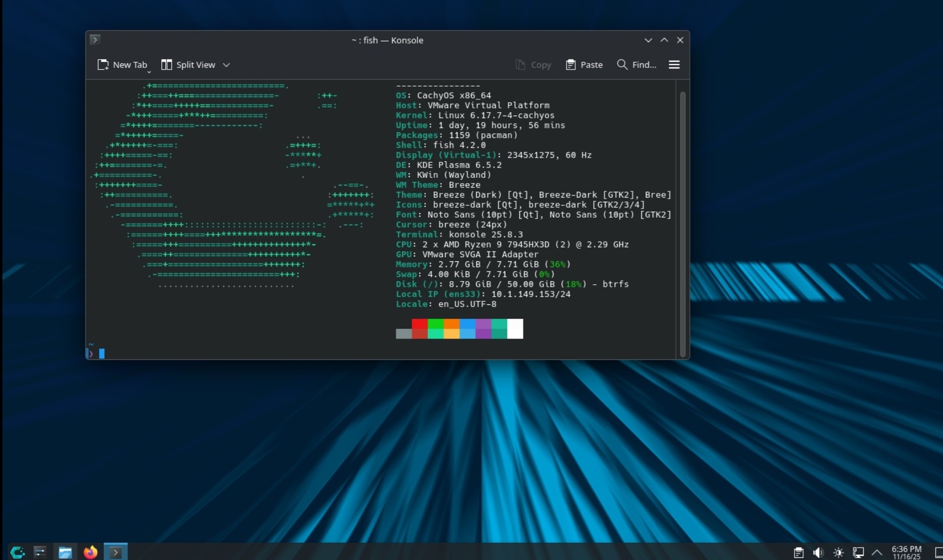
Task: Click the 'Shell: fish 4.2.0' line
Action: tap(441, 145)
